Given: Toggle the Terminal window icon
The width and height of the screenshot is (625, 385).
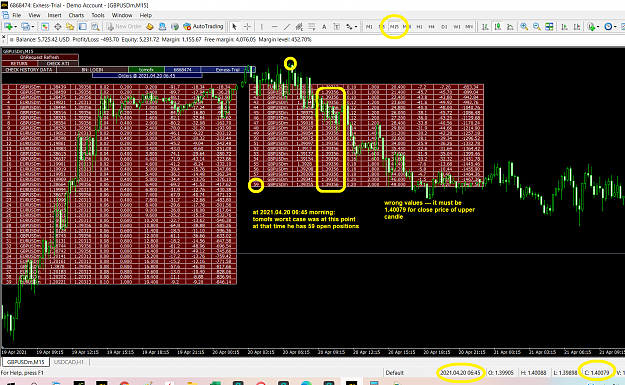Looking at the screenshot, I should 83,26.
